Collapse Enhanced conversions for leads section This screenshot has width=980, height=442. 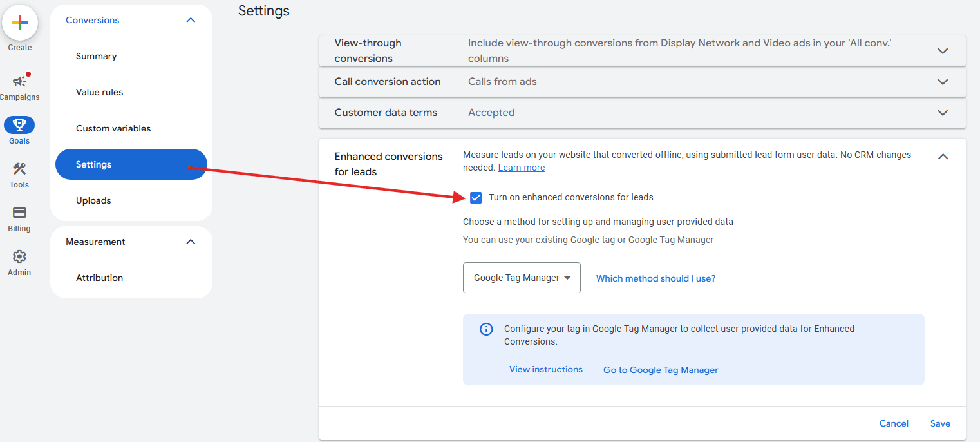943,157
